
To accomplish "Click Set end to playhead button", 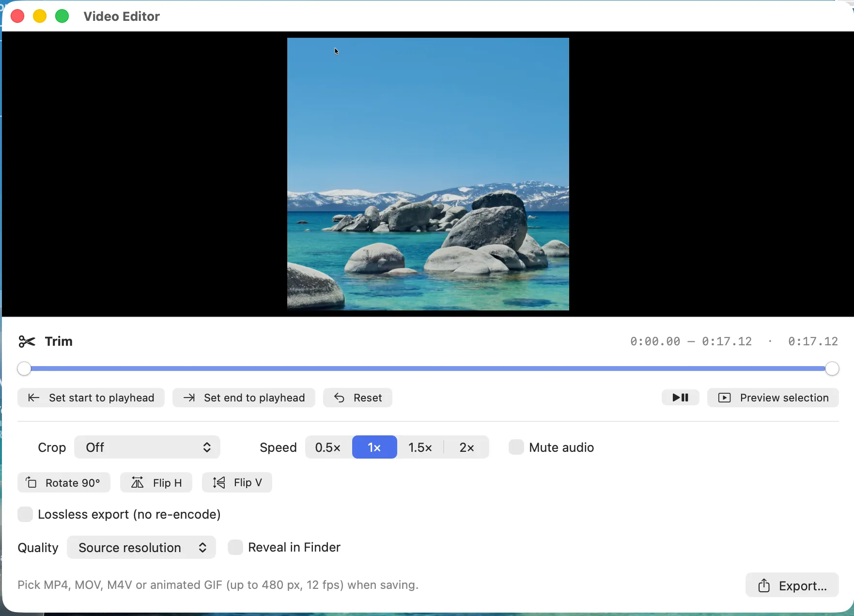I will (244, 398).
